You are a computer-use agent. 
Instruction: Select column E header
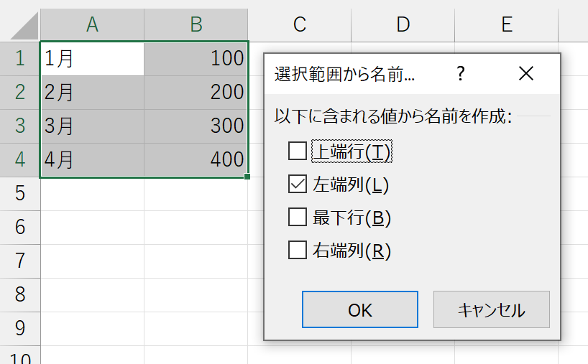tap(507, 24)
